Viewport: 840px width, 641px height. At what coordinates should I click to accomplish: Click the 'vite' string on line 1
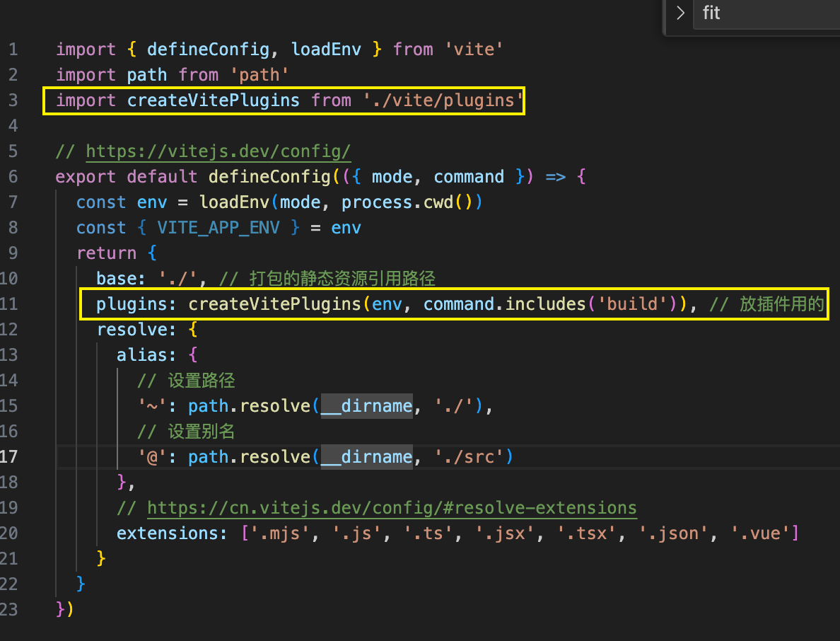point(474,50)
